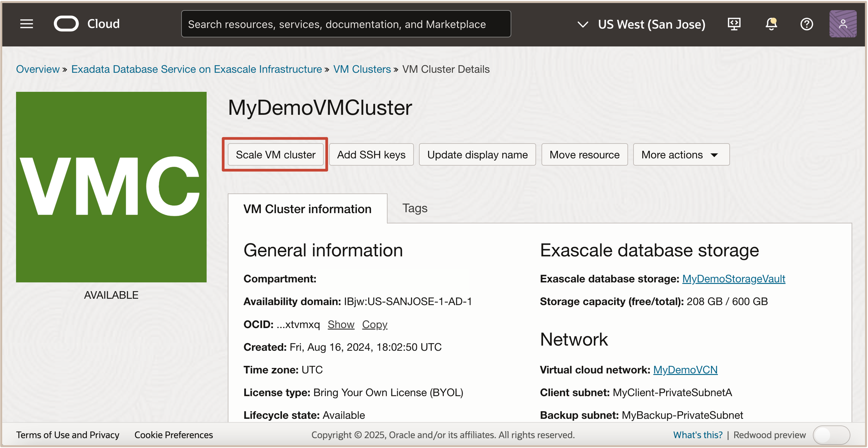Toggle the Redwood preview switch

pyautogui.click(x=831, y=435)
